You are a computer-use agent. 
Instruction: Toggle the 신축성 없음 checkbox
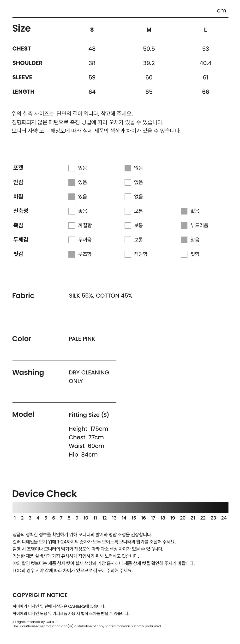(184, 211)
